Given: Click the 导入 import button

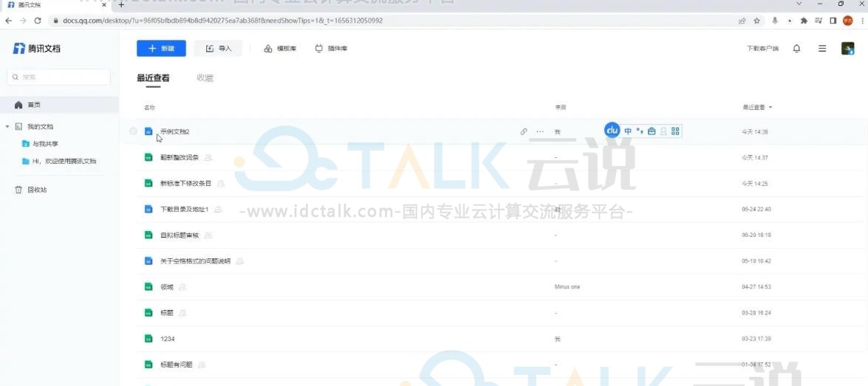Looking at the screenshot, I should (x=218, y=49).
